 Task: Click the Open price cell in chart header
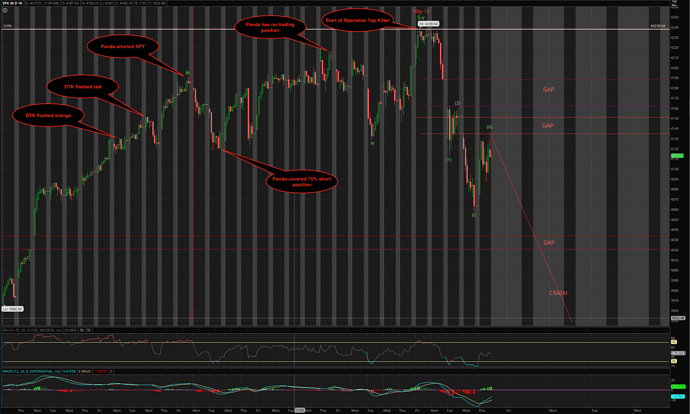tap(70, 3)
